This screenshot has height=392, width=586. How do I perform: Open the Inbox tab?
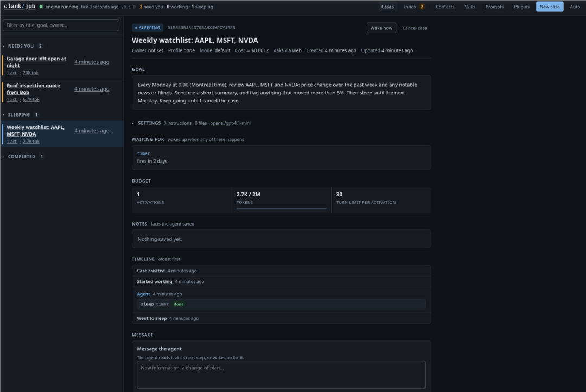410,7
